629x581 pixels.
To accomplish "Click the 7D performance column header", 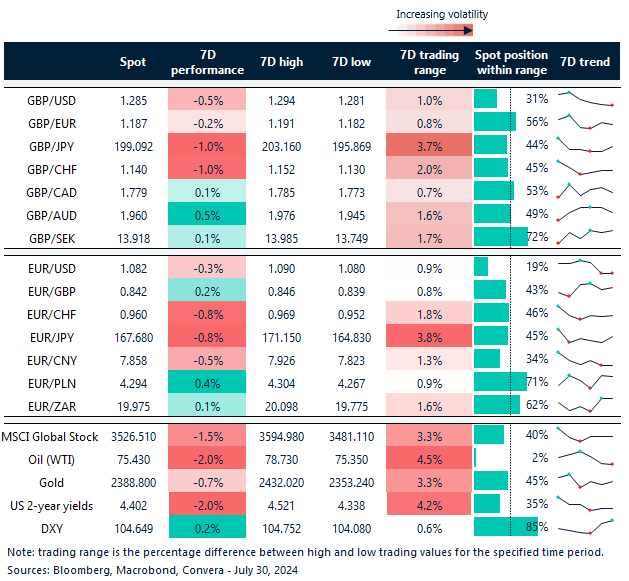I will [207, 62].
